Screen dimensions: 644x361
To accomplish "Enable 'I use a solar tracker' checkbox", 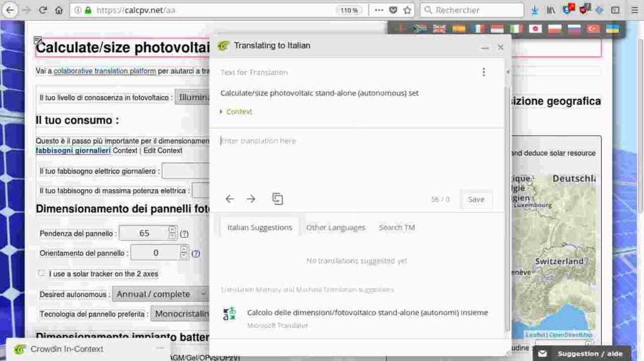I will (x=42, y=274).
